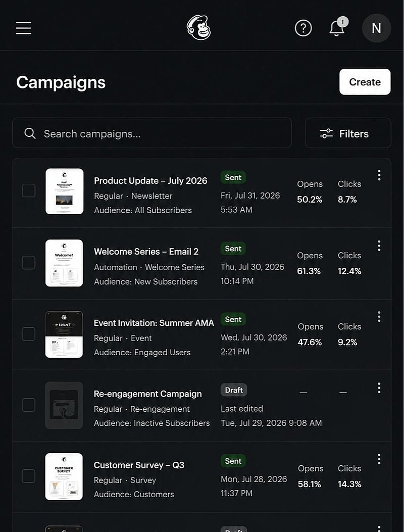Screen dimensions: 404x532
Task: Click the Welcome Series email thumbnail
Action: 64,263
